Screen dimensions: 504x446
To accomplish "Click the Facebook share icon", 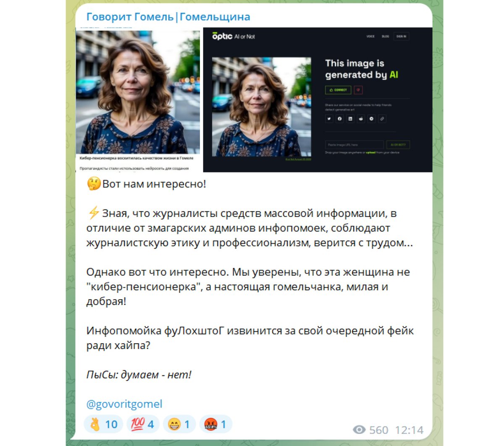I will tap(339, 119).
